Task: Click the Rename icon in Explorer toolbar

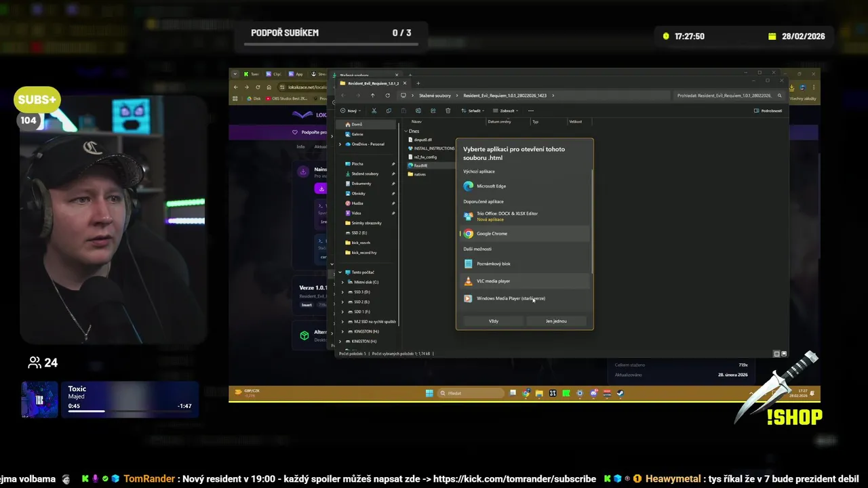Action: tap(418, 110)
